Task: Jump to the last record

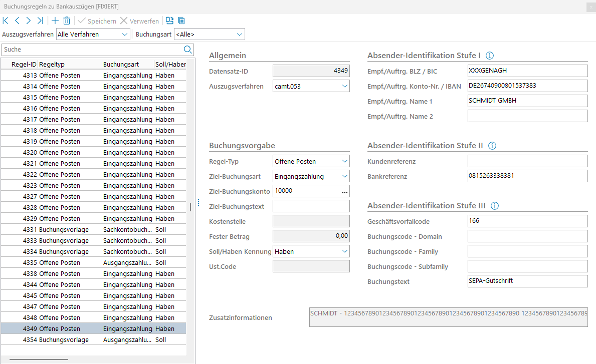Action: pos(40,21)
